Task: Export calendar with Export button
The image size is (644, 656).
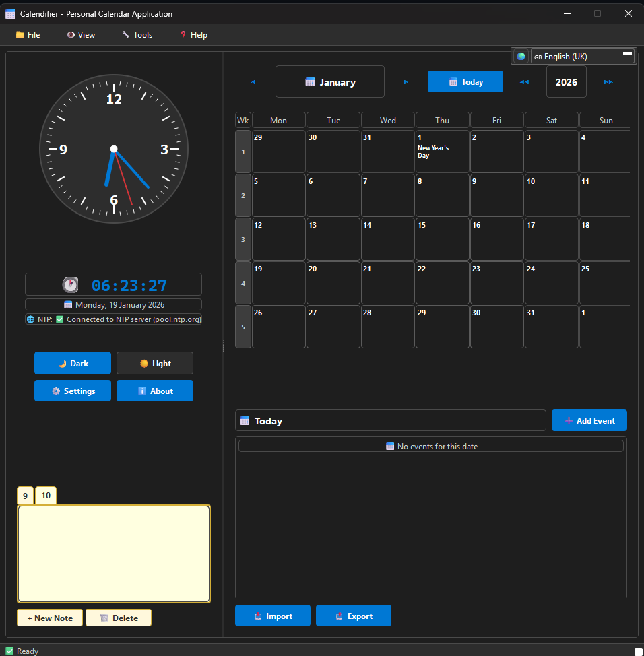Action: 354,616
